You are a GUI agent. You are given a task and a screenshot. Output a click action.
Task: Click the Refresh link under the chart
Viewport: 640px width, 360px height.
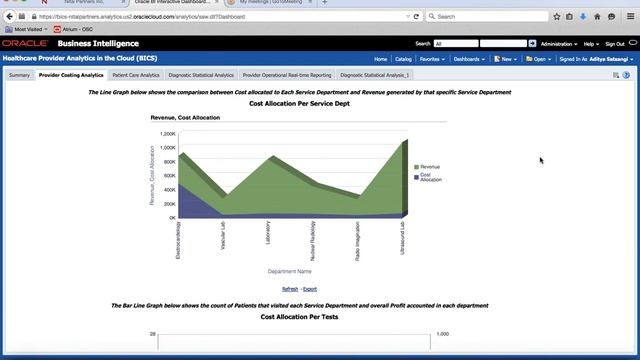coord(290,289)
